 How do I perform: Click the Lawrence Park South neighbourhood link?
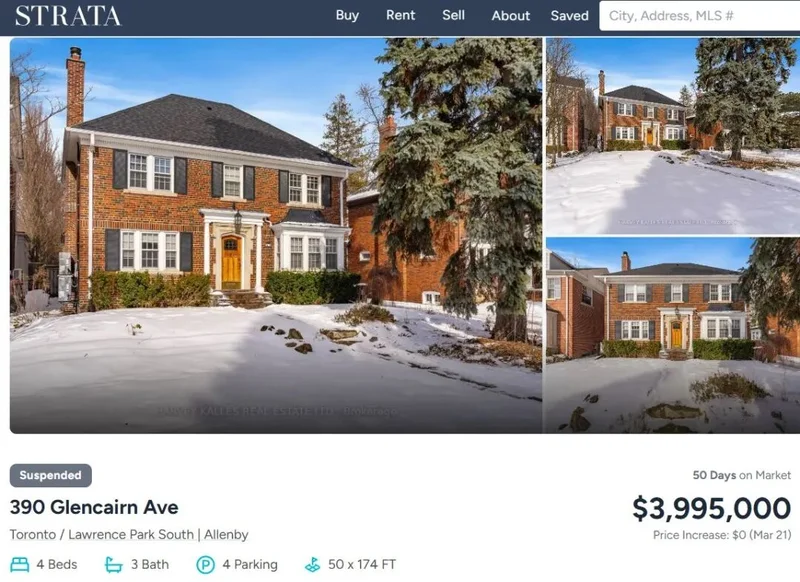click(x=131, y=535)
